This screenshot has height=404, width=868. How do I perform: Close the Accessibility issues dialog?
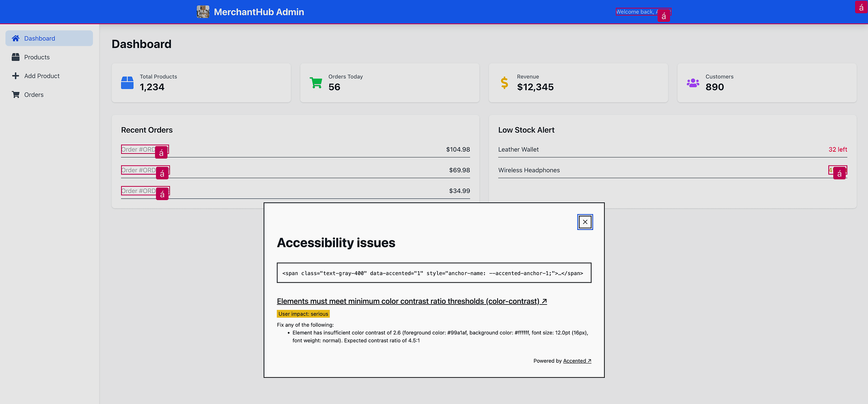click(585, 222)
